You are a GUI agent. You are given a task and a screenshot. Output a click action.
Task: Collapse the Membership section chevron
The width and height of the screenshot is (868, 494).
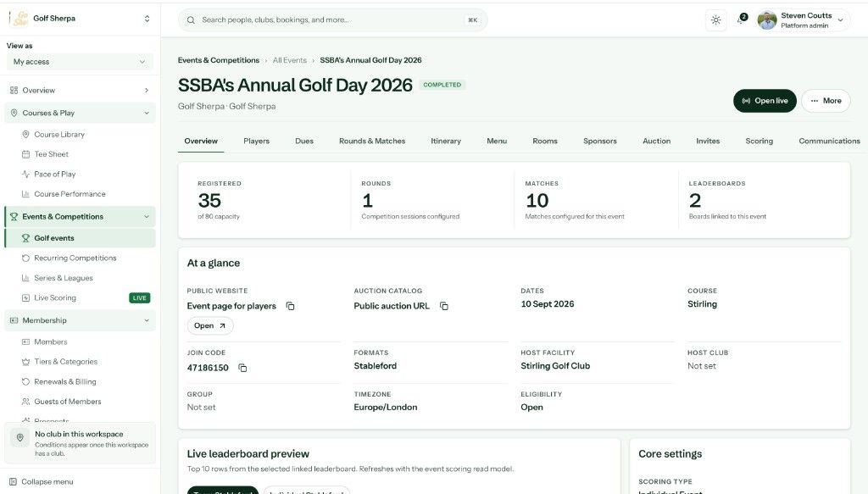point(147,320)
